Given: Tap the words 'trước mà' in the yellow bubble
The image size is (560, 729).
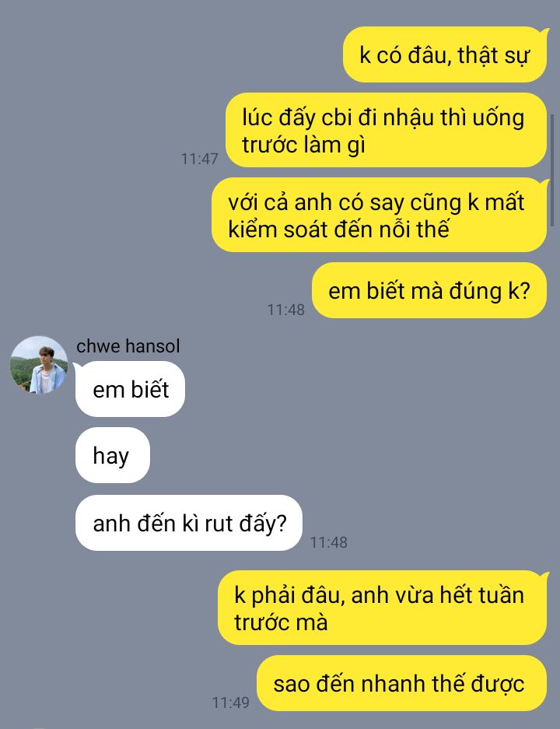Looking at the screenshot, I should (281, 622).
